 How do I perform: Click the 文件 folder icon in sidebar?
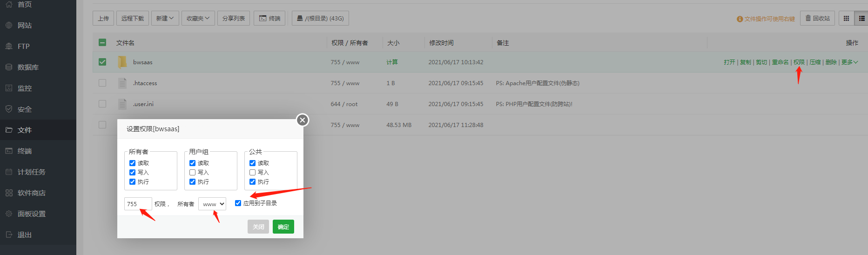[9, 130]
